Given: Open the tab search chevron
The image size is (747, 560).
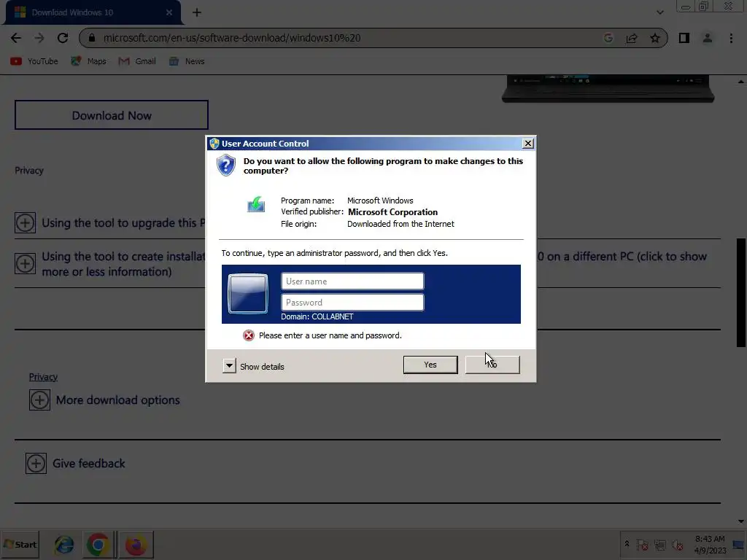Looking at the screenshot, I should pyautogui.click(x=659, y=13).
